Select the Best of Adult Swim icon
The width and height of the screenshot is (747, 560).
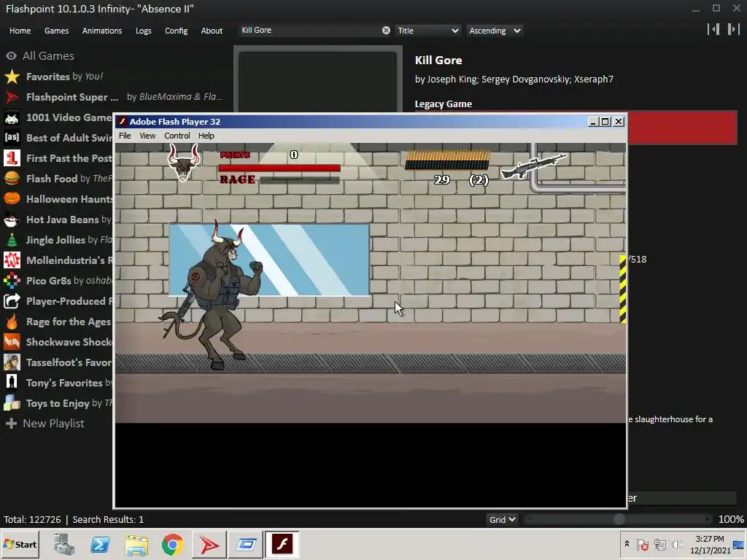(12, 138)
